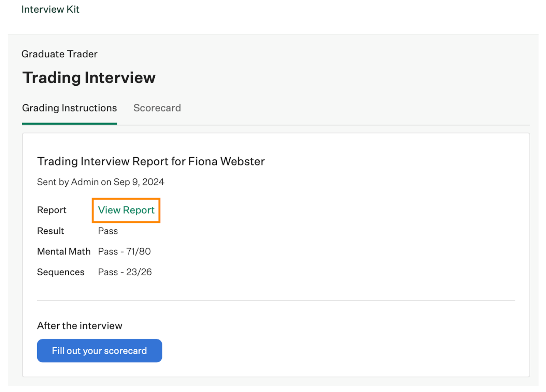Screen dimensions: 546x392
Task: Select the Grading Instructions tab
Action: coord(69,108)
